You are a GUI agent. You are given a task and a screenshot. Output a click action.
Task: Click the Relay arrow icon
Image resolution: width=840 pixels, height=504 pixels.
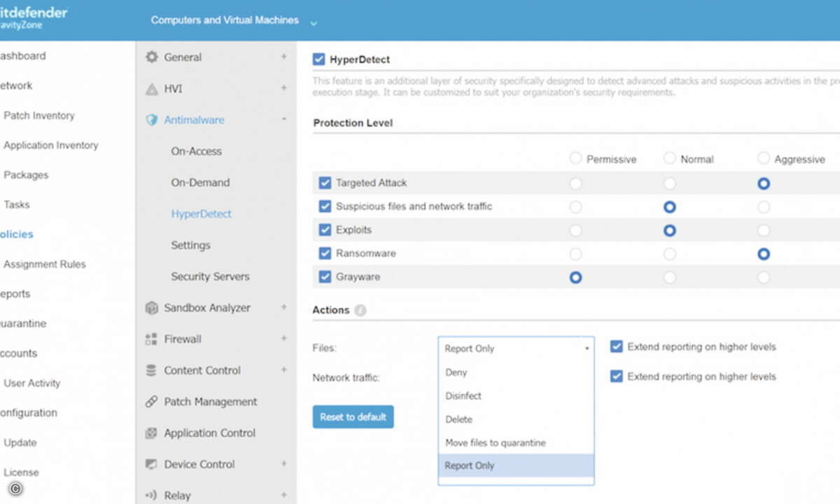[x=151, y=495]
